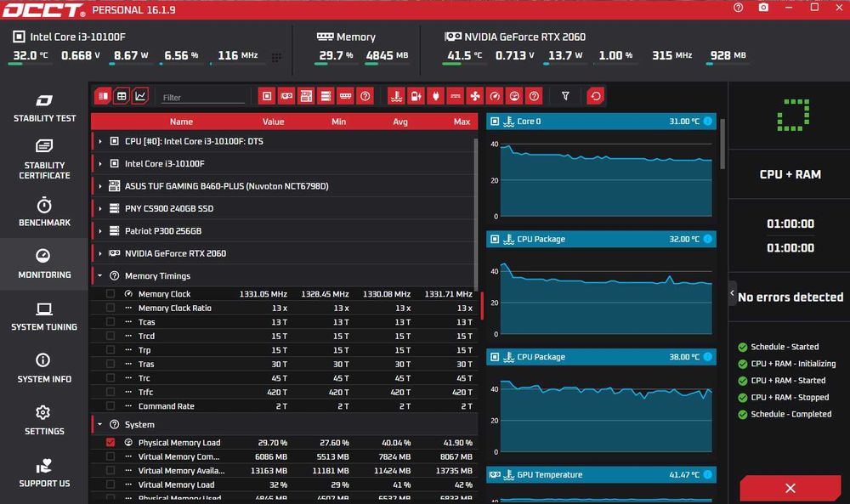850x504 pixels.
Task: Toggle the fan sensor type filter
Action: coord(475,96)
